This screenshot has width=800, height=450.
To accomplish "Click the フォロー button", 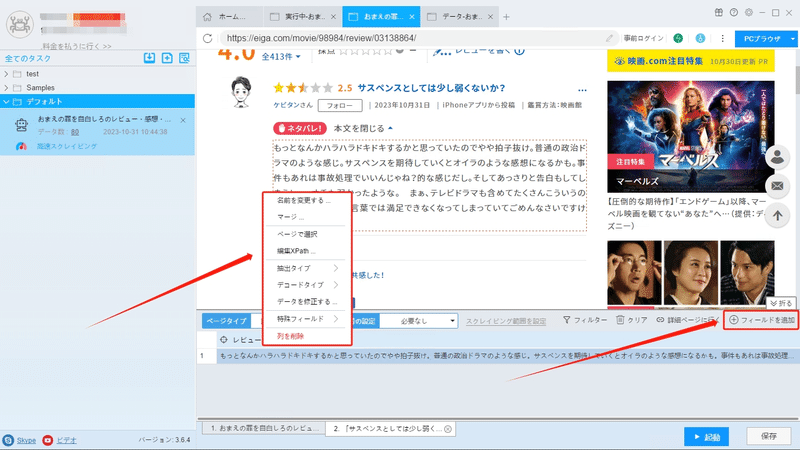I will 340,105.
